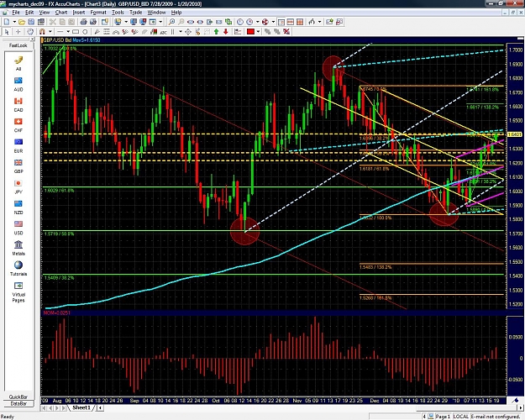Pick the red drawing color swatch
Screen dimensions: 525x420
click(x=251, y=31)
